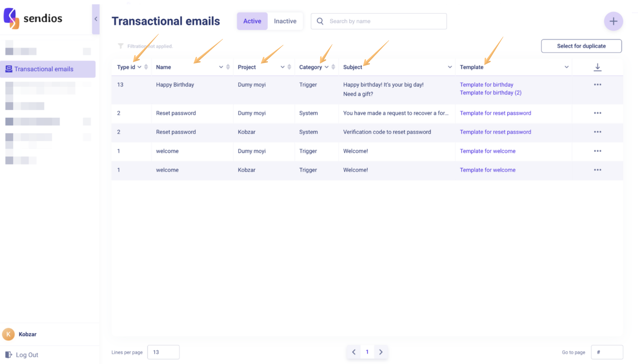Click Log Out in the sidebar
Viewport: 638px width, 364px height.
pyautogui.click(x=27, y=355)
